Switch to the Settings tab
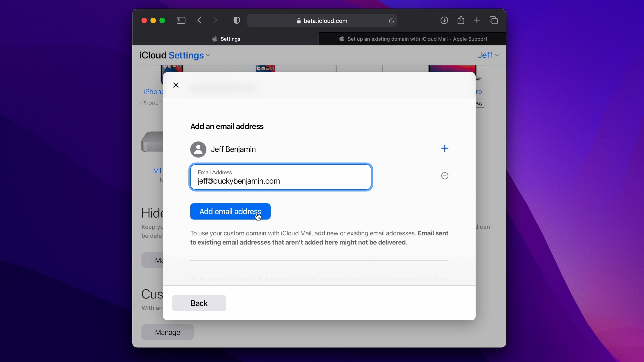Viewport: 644px width, 362px height. [x=226, y=39]
